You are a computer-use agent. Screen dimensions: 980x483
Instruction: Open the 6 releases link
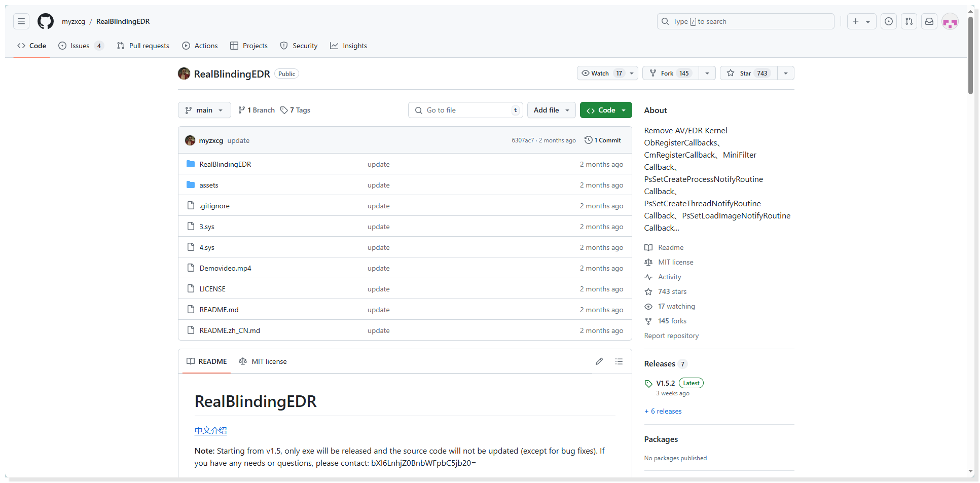[x=666, y=411]
